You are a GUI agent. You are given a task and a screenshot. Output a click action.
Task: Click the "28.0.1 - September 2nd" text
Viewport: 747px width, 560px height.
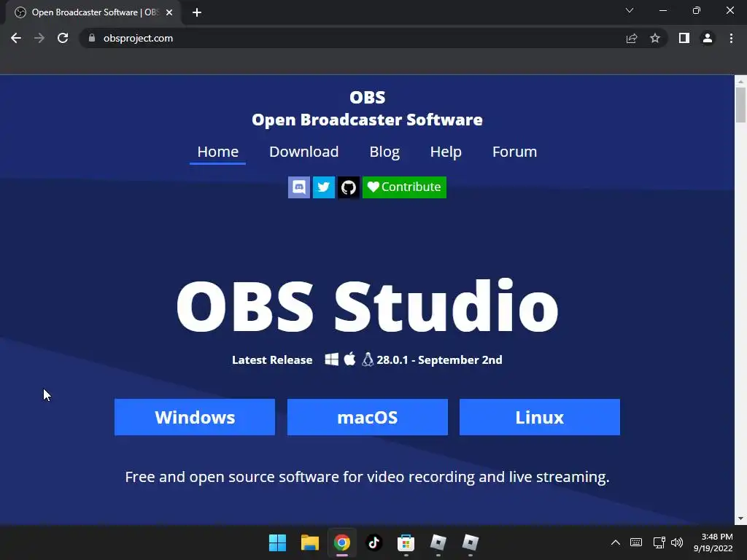tap(439, 360)
